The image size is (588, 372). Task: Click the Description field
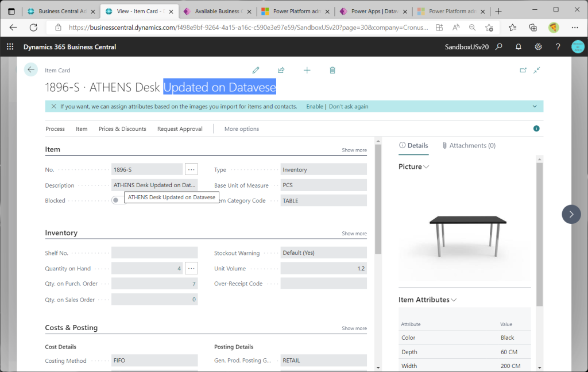pyautogui.click(x=154, y=185)
